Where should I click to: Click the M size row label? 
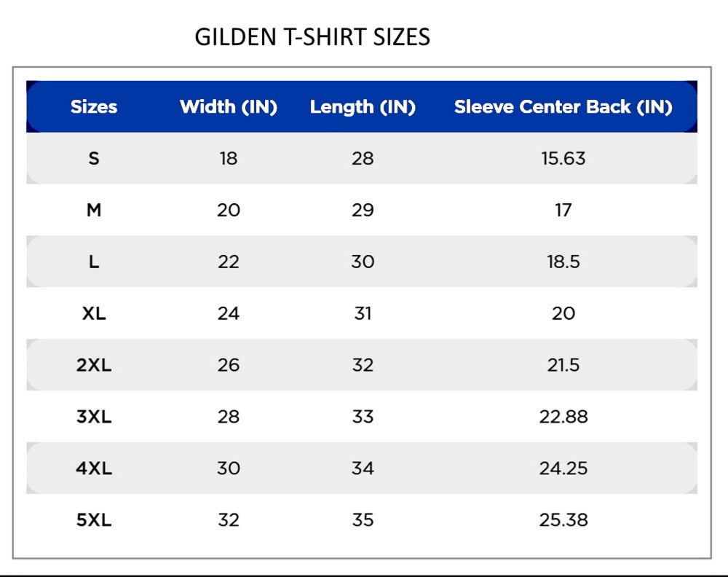tap(94, 210)
